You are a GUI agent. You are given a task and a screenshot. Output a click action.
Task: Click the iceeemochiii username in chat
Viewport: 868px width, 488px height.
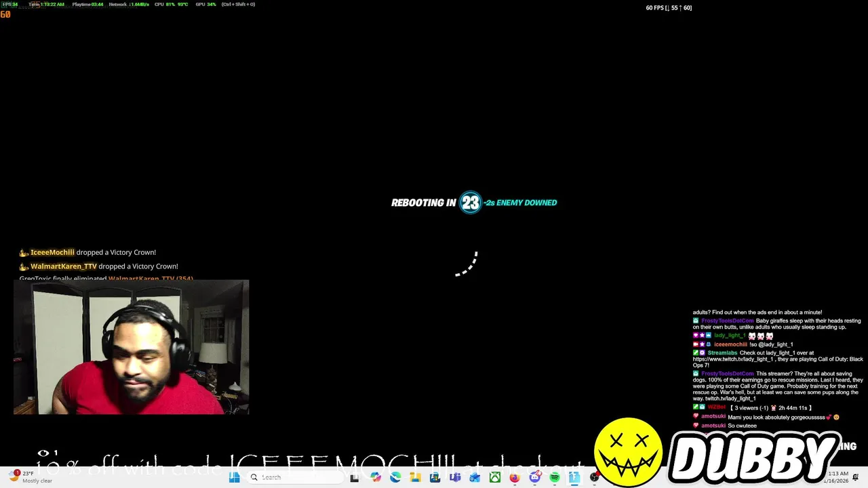click(730, 344)
